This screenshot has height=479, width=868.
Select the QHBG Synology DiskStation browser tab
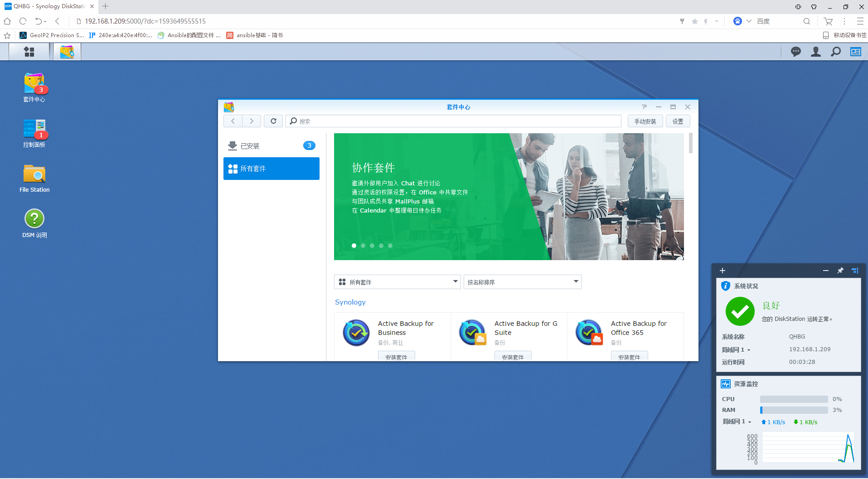tap(49, 6)
